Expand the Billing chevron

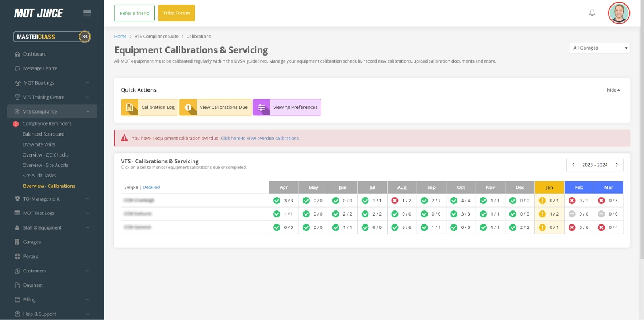[88, 300]
